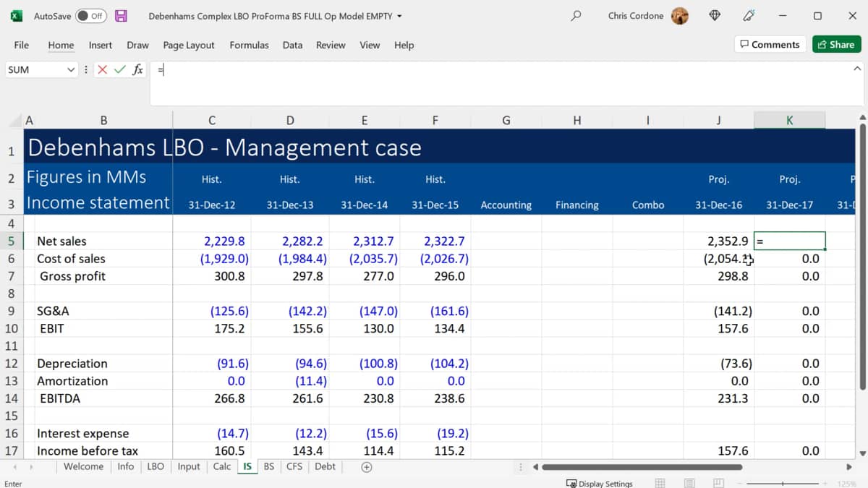
Task: Switch to the CFS sheet tab
Action: pyautogui.click(x=294, y=466)
